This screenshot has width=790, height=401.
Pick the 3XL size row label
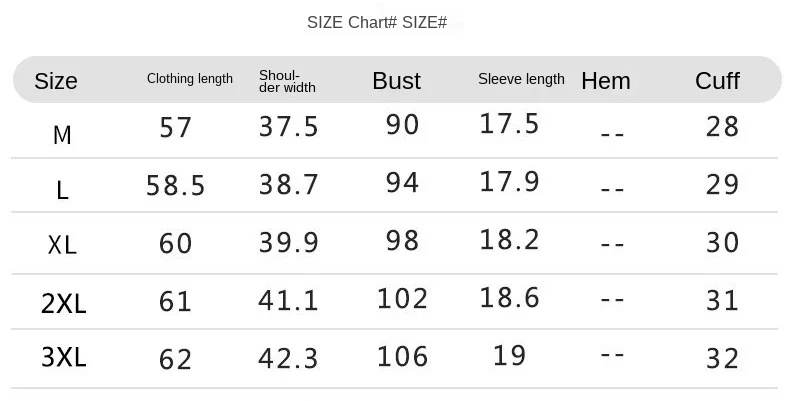(63, 357)
